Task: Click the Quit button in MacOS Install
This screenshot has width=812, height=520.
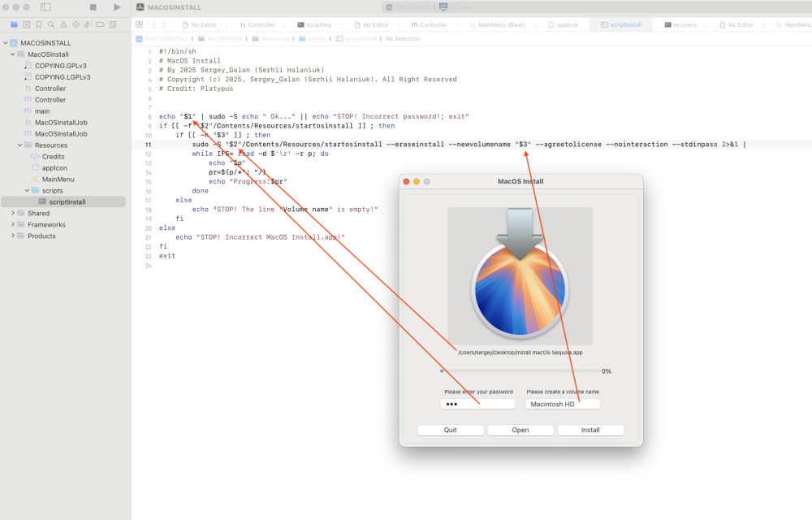Action: point(451,430)
